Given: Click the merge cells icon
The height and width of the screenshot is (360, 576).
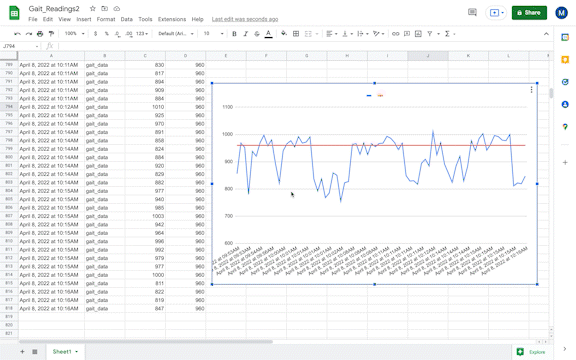Looking at the screenshot, I should [308, 34].
